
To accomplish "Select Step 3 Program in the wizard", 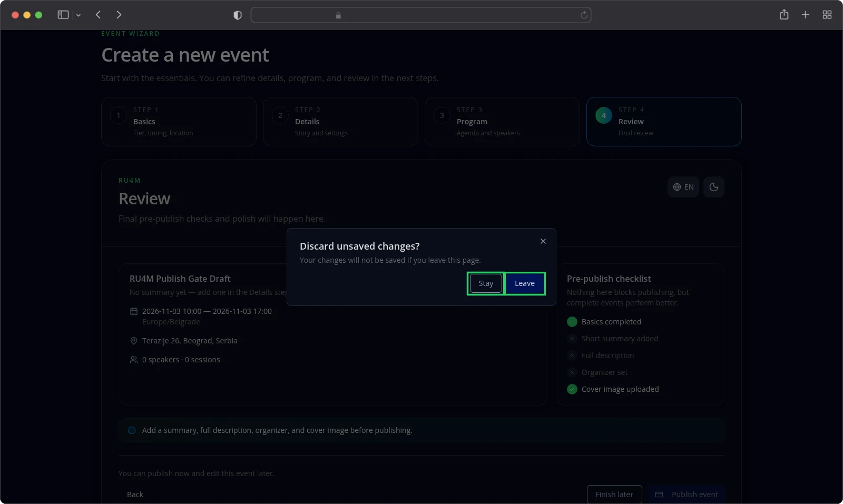I will (502, 122).
